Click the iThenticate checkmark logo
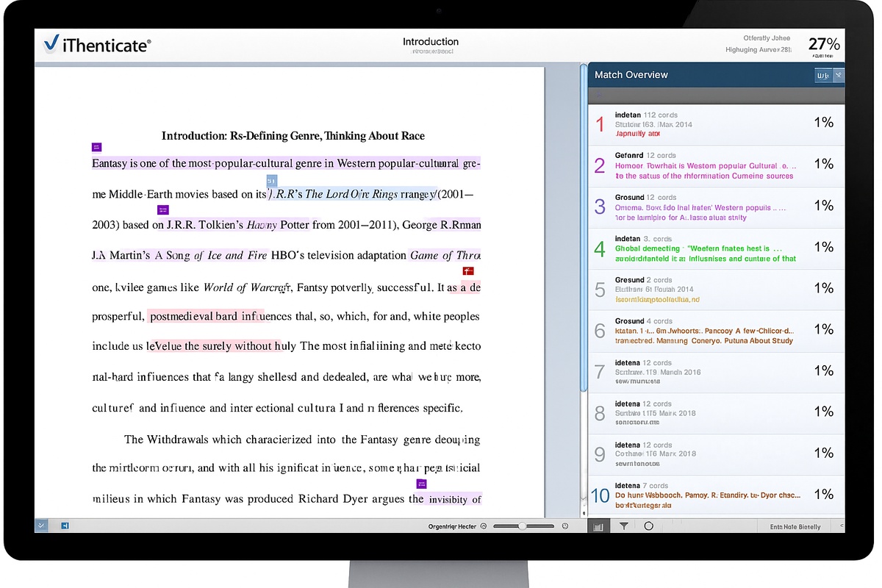The width and height of the screenshot is (882, 588). [51, 44]
